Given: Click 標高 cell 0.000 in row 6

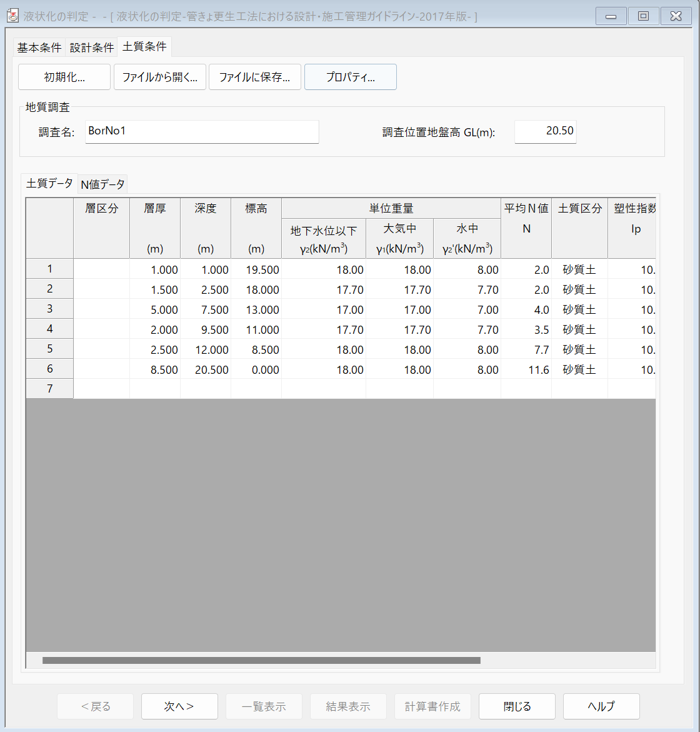Looking at the screenshot, I should tap(256, 369).
